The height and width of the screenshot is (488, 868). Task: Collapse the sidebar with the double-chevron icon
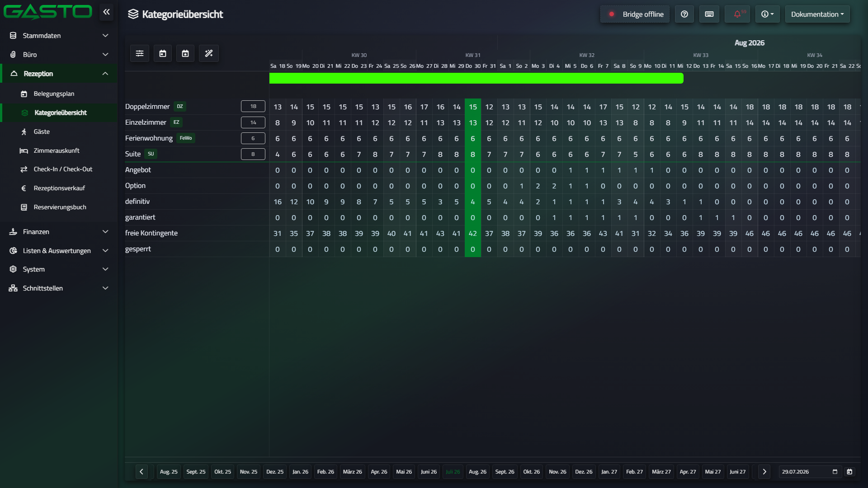click(106, 12)
